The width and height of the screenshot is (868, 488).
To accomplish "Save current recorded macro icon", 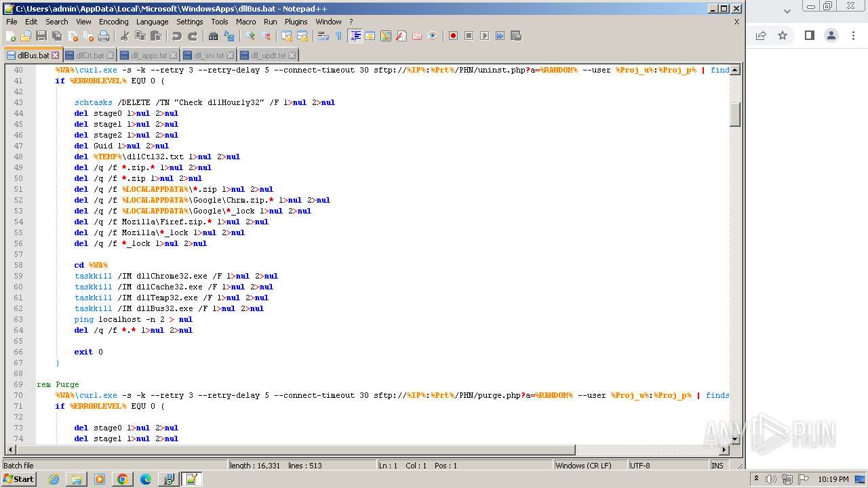I will (x=515, y=36).
